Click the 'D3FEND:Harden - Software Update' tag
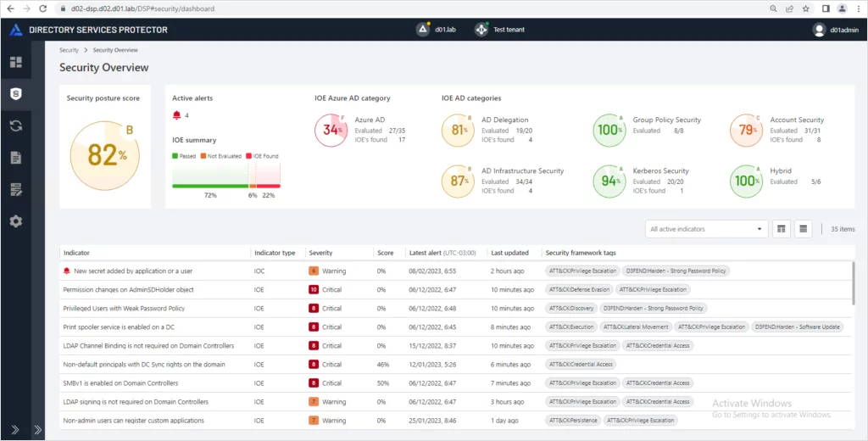868x441 pixels. coord(798,327)
